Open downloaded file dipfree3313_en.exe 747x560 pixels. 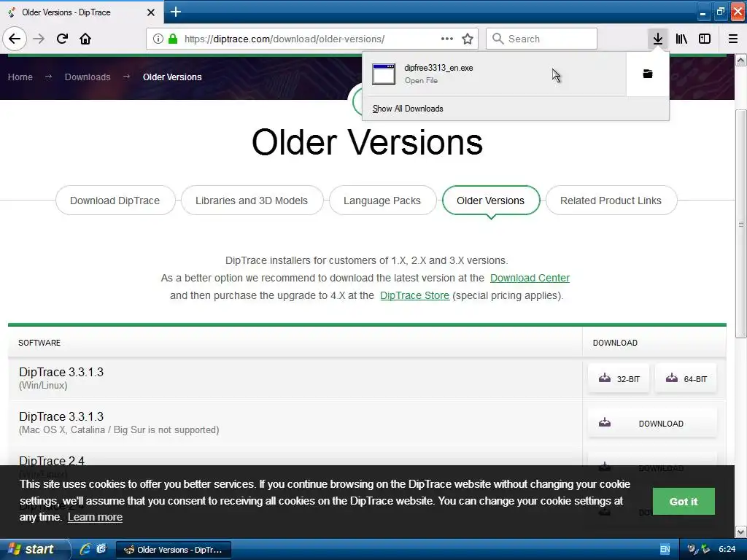pyautogui.click(x=494, y=74)
